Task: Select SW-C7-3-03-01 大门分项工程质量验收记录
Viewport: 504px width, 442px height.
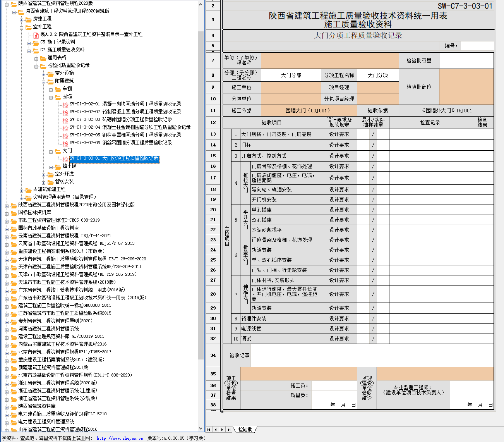Action: pos(114,158)
